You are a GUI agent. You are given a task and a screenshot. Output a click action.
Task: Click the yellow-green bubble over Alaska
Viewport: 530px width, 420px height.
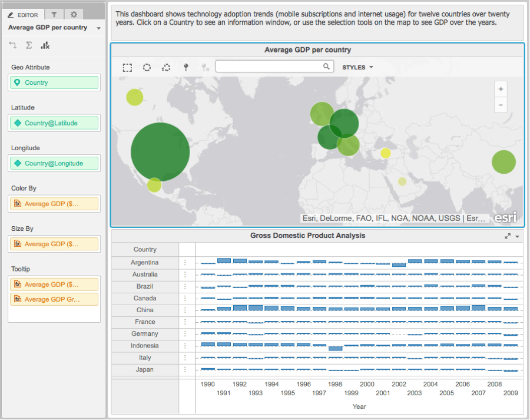(x=134, y=97)
